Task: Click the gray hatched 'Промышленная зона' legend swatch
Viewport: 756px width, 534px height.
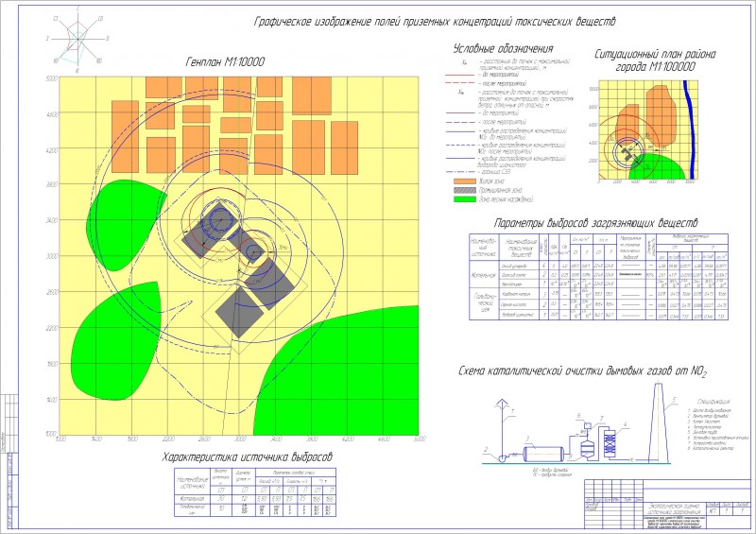Action: tap(465, 190)
